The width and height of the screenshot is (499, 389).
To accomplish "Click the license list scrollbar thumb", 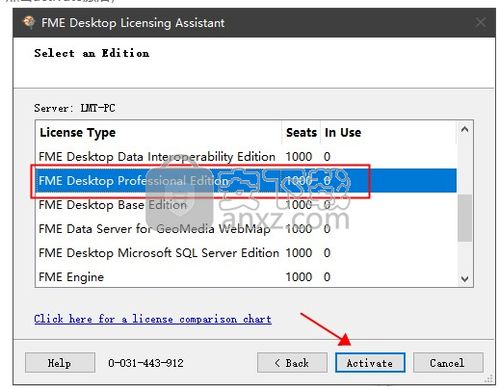I will click(465, 218).
